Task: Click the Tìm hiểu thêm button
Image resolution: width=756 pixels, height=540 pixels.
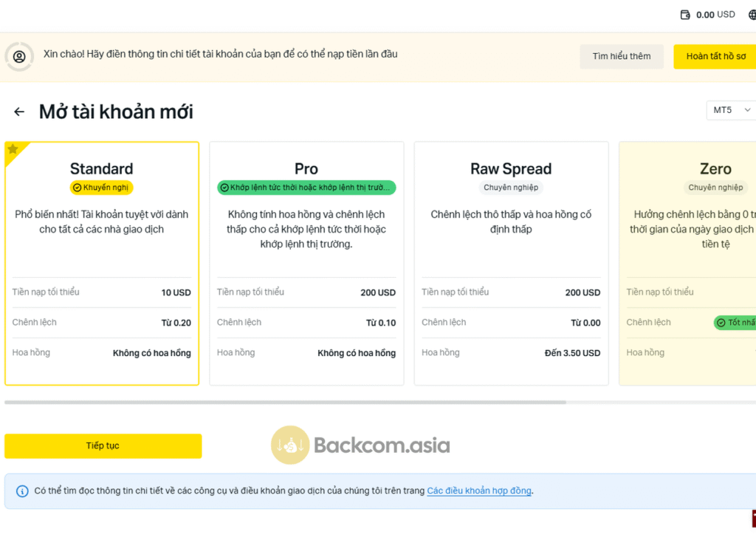Action: 622,56
